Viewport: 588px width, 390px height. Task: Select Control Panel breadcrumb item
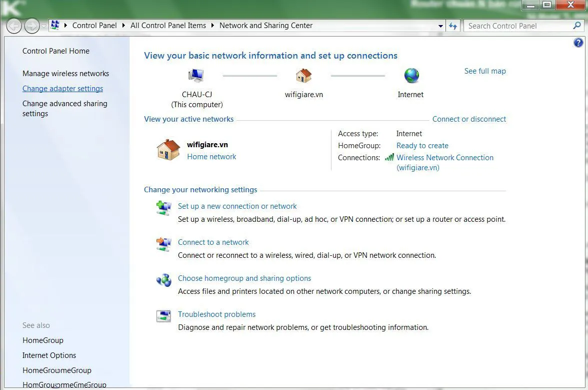pos(94,26)
